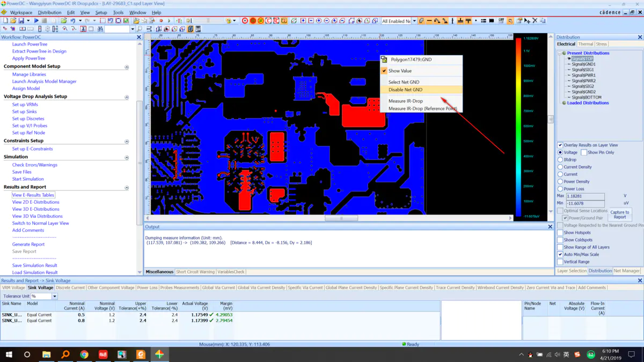Enable Show Coldspots checkbox
The image size is (644, 362).
pos(560,240)
